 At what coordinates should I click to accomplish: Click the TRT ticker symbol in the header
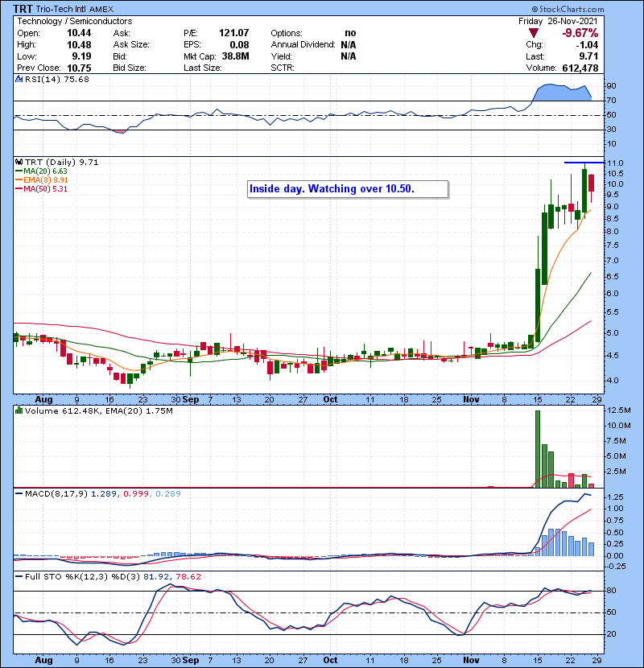coord(23,9)
